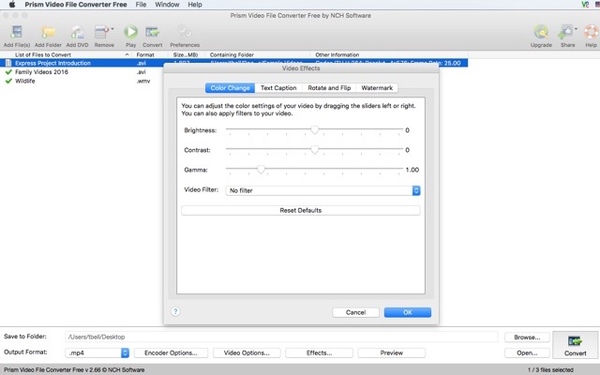Switch to the Watermark tab
Viewport: 600px width, 375px height.
point(377,88)
